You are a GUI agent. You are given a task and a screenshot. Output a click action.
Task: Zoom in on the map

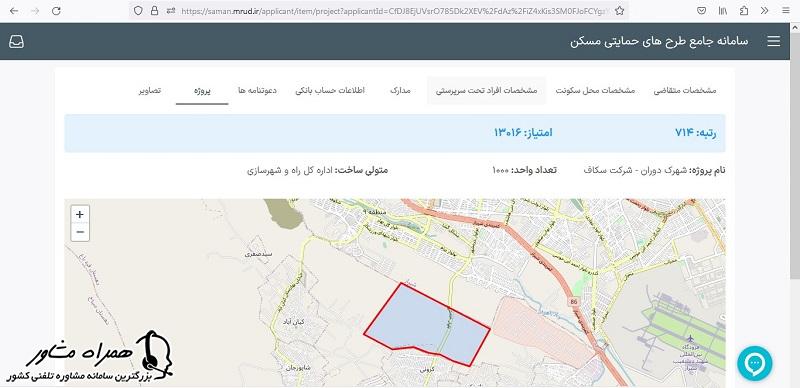coord(80,215)
